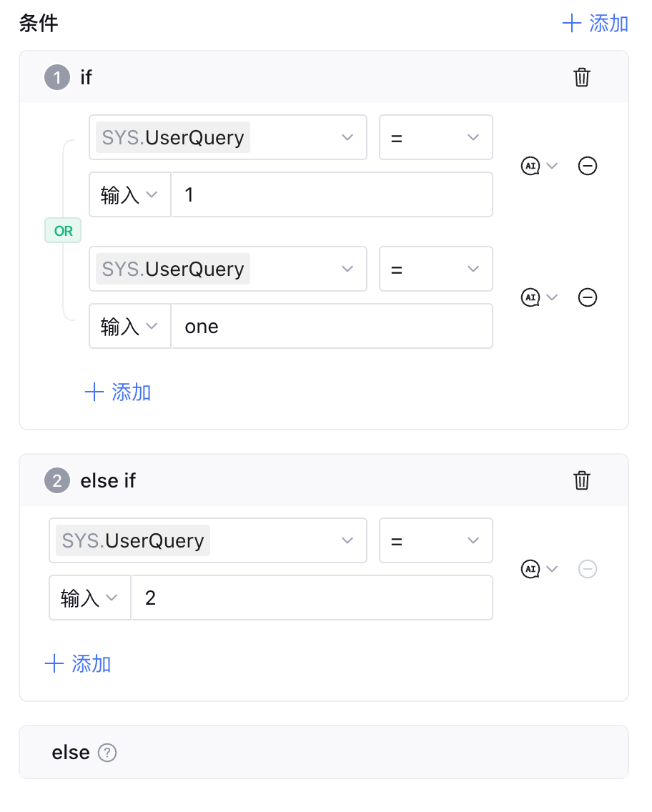The width and height of the screenshot is (652, 812).
Task: Expand the 输入 type dropdown beside value '1'
Action: pos(129,195)
